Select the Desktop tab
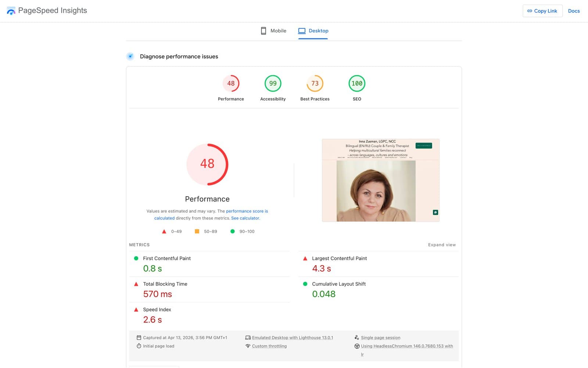Screen dimensions: 588x368 tap(313, 31)
